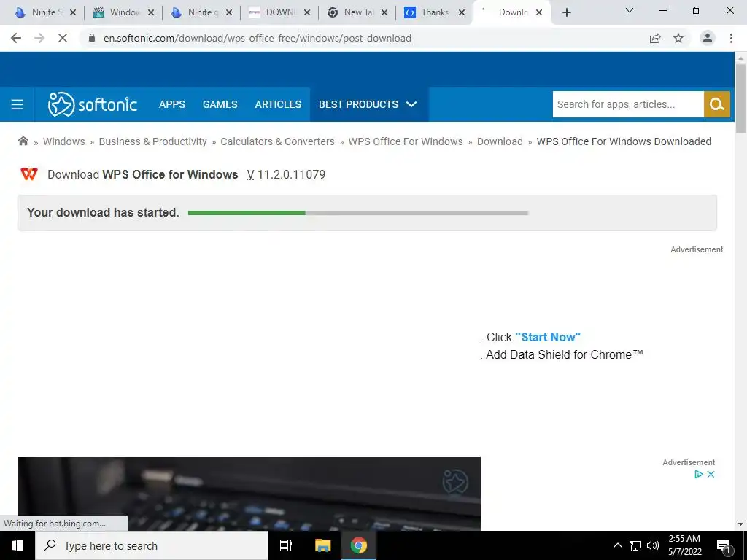Bookmark this page with the star icon
Image resolution: width=747 pixels, height=560 pixels.
(678, 38)
